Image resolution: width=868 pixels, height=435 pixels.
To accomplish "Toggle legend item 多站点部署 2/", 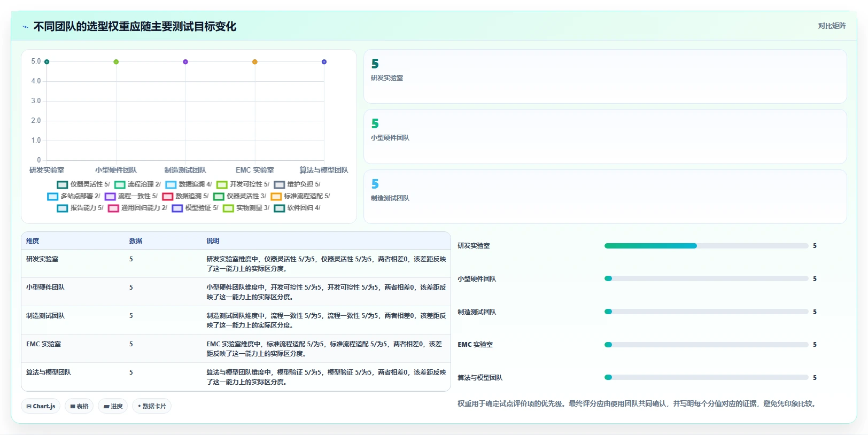I will point(74,196).
